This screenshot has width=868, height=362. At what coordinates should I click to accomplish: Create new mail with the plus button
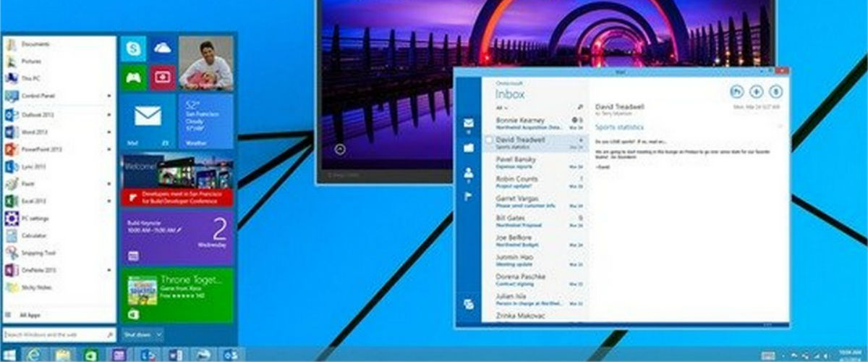coord(756,91)
